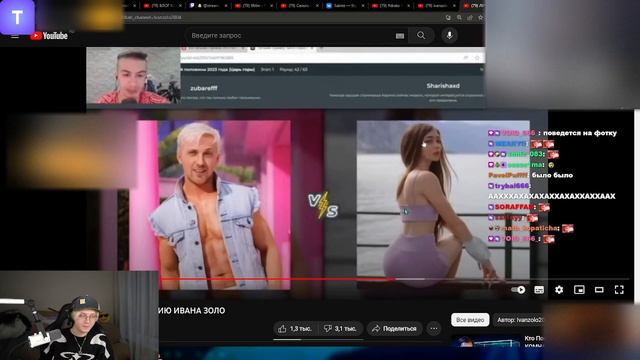Image resolution: width=640 pixels, height=360 pixels.
Task: Click the chat username trybal666
Action: 511,186
